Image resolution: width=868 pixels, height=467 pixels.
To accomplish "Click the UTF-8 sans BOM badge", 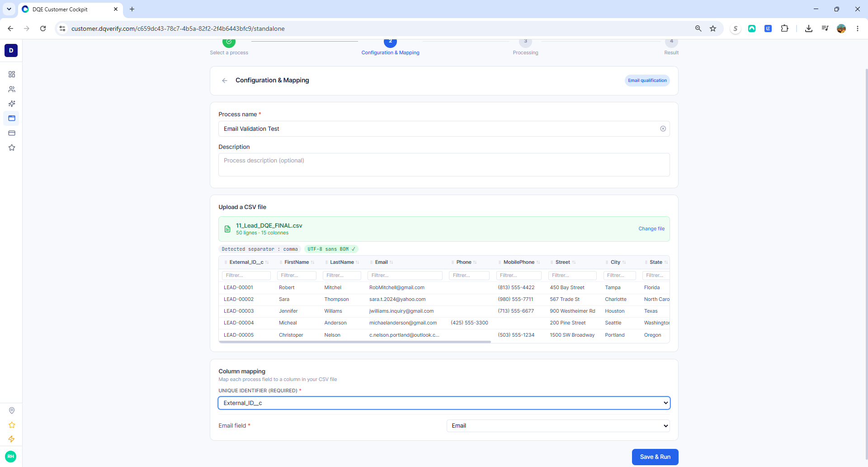I will [x=331, y=249].
